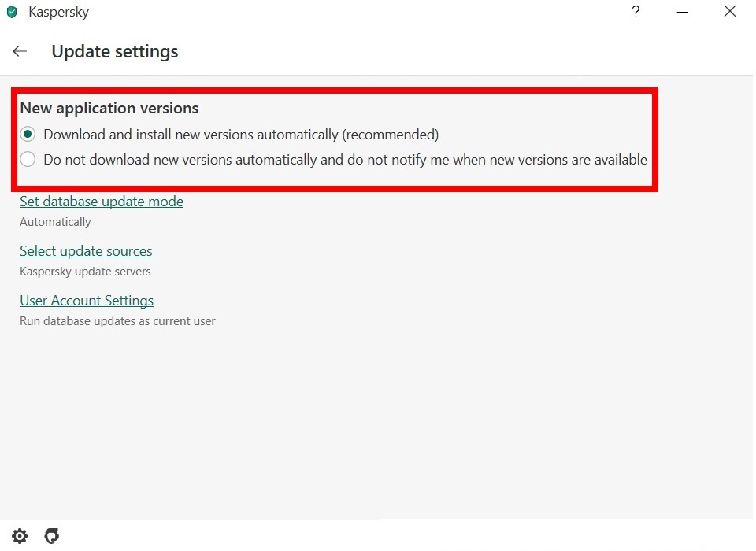Click the Update settings page heading
This screenshot has height=551, width=756.
pos(115,52)
